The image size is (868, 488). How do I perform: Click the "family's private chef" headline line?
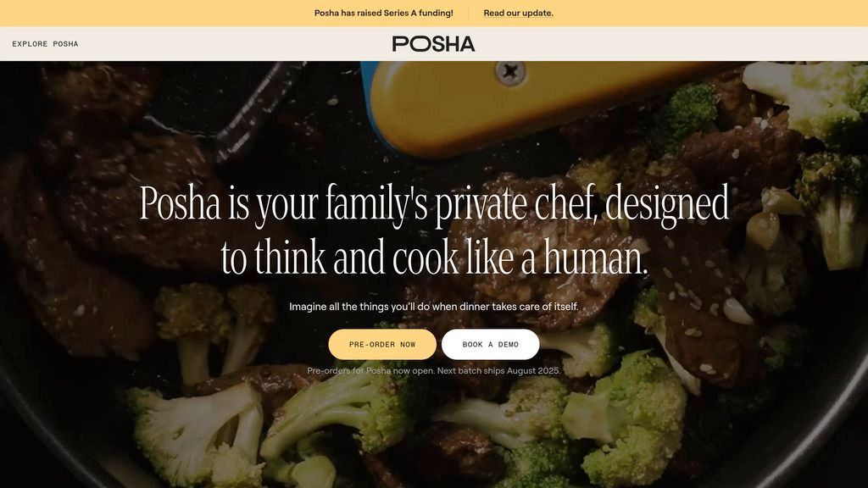coord(434,205)
